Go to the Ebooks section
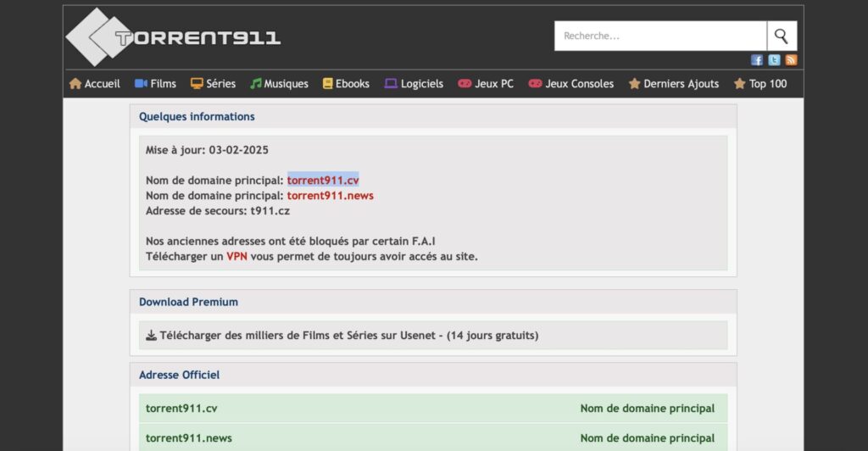 point(352,84)
